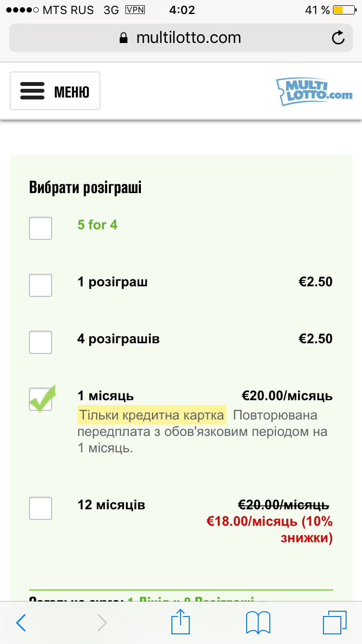Tap the Multilotto.com logo
Viewport: 362px width, 644px height.
[314, 92]
